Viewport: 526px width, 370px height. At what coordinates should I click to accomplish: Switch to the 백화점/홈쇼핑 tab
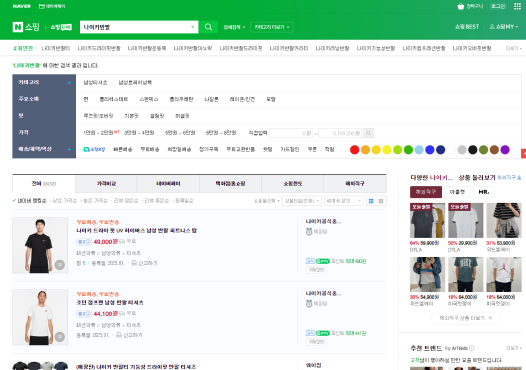click(230, 183)
